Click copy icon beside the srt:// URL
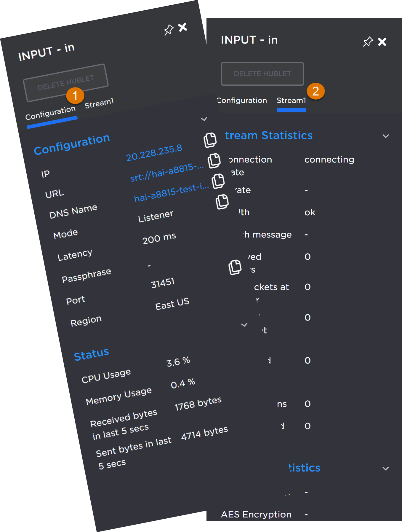402x532 pixels. [x=214, y=160]
